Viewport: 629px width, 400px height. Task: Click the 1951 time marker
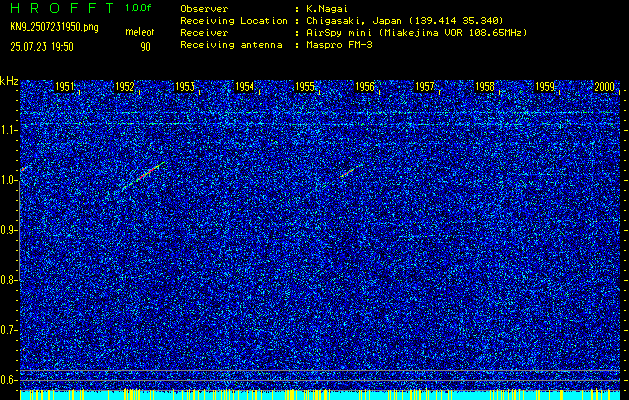point(64,87)
